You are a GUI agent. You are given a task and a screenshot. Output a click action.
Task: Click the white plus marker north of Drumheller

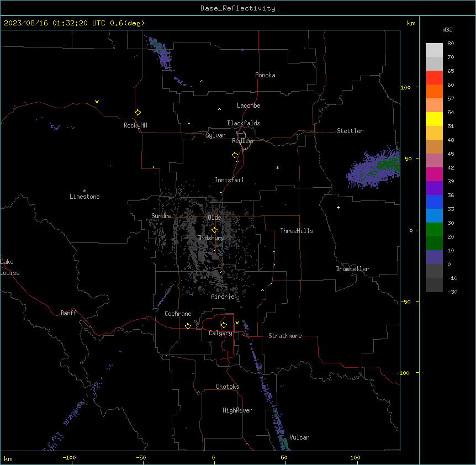click(x=338, y=207)
